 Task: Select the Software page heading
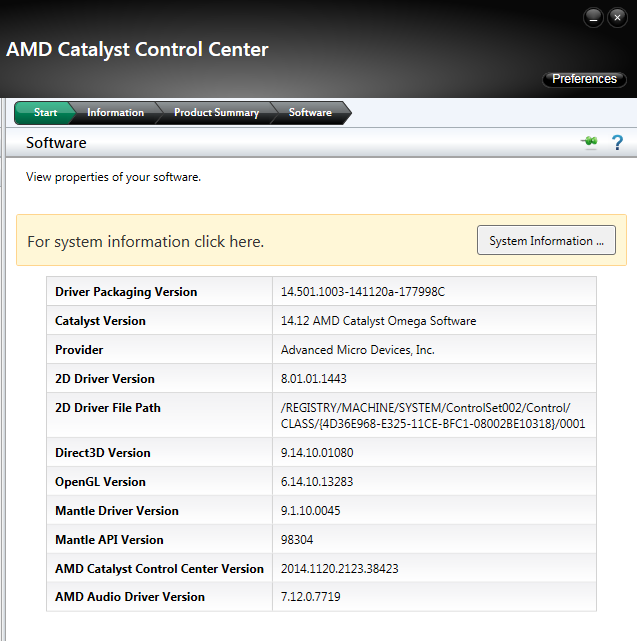56,143
